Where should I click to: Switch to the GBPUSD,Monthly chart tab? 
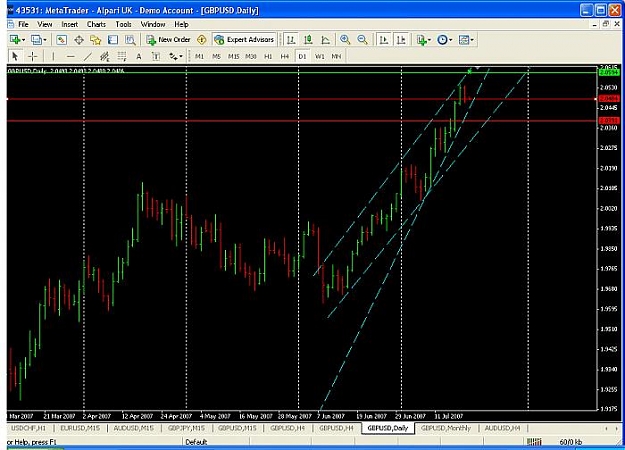[446, 428]
